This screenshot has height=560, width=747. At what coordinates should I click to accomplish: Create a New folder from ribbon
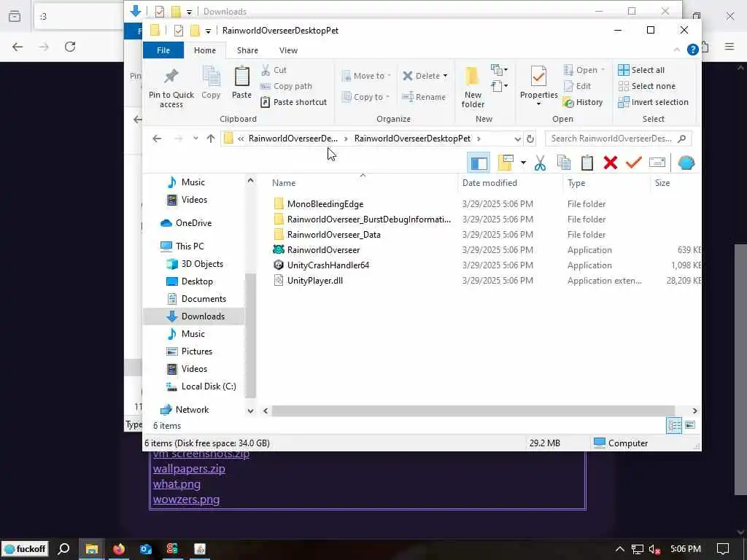click(473, 87)
